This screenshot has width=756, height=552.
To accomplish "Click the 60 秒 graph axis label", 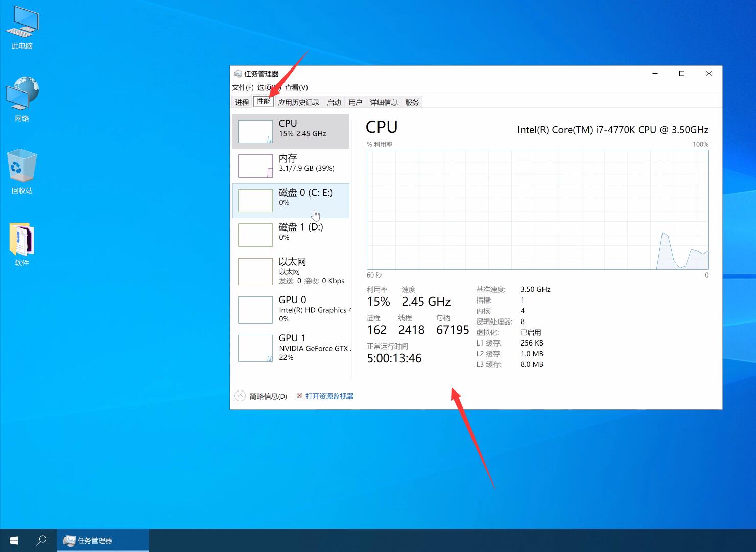I will pos(374,275).
